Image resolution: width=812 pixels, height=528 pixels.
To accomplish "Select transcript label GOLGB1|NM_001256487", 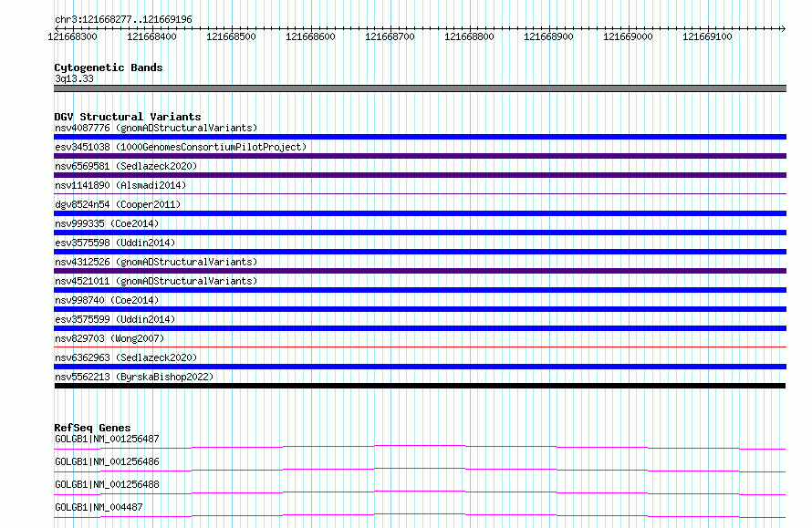I will pos(107,439).
